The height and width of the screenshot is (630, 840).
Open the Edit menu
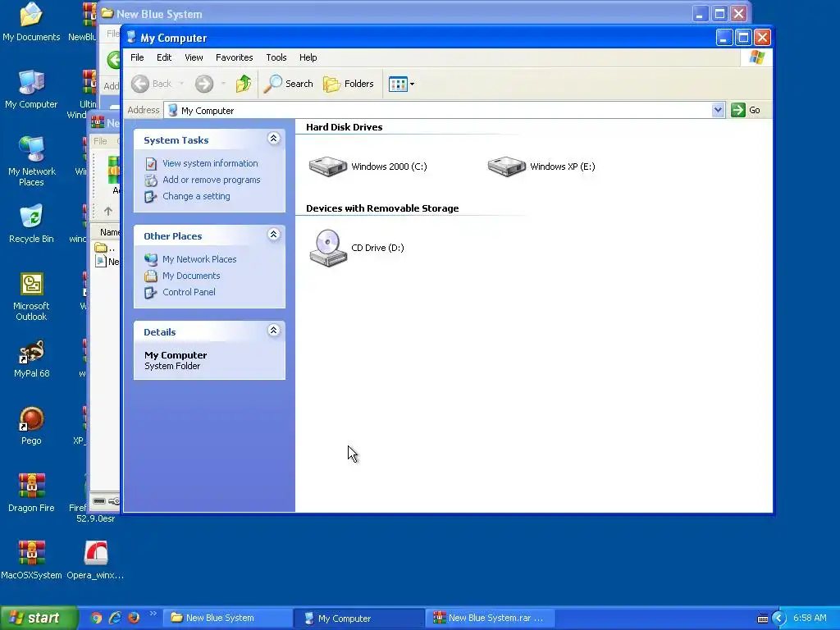pyautogui.click(x=164, y=57)
